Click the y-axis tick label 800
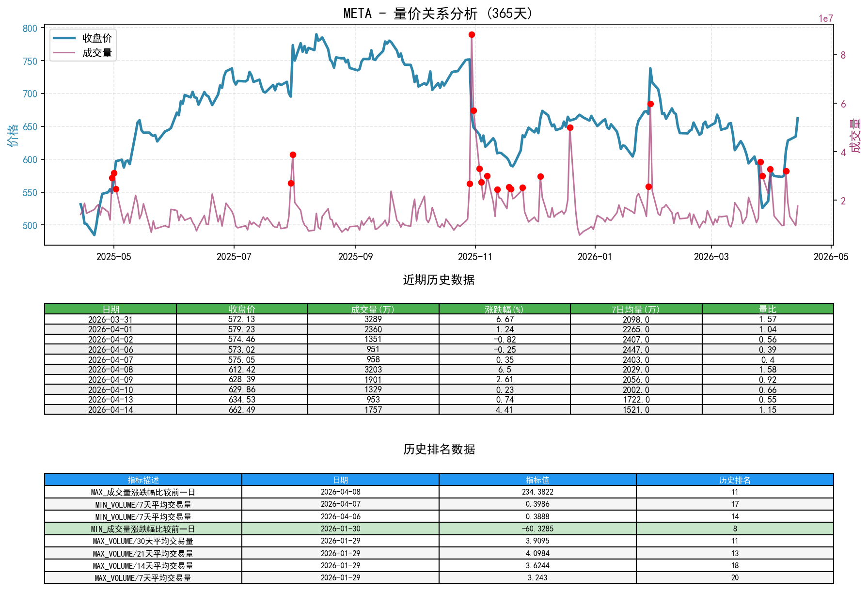The width and height of the screenshot is (868, 591). pyautogui.click(x=30, y=29)
